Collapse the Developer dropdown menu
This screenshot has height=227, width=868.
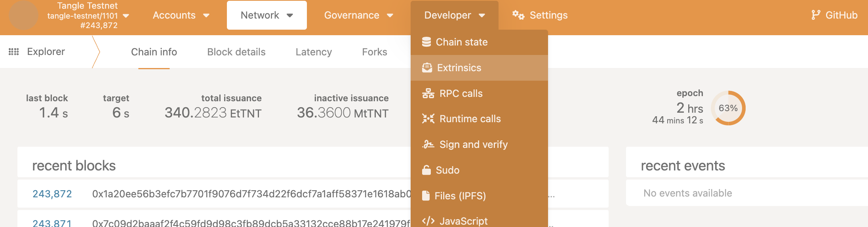[454, 15]
